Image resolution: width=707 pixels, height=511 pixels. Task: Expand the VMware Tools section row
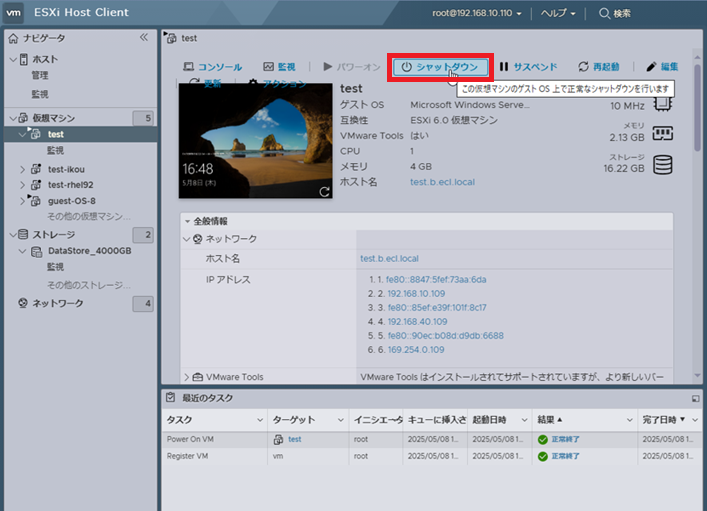[187, 377]
